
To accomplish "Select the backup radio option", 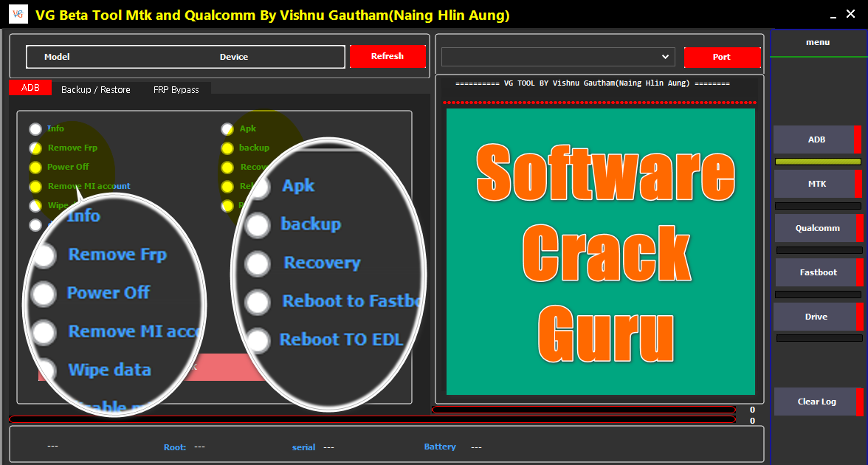I will pos(227,148).
